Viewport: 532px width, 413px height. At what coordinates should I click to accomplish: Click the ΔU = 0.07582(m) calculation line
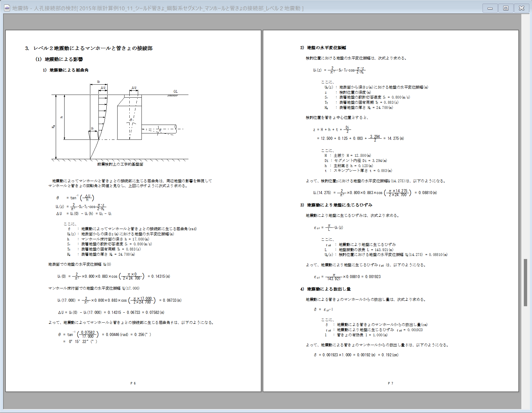[x=111, y=312]
